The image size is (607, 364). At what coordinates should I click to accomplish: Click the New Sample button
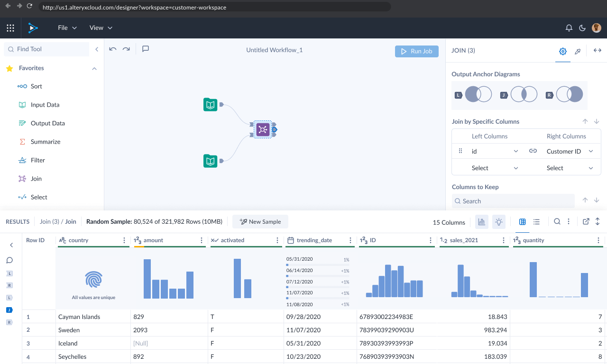[x=260, y=222]
